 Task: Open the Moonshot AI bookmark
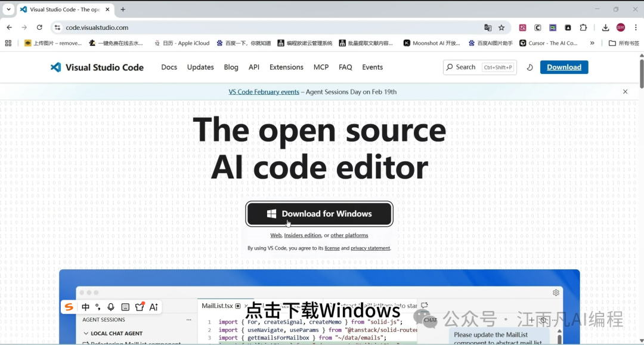[432, 43]
